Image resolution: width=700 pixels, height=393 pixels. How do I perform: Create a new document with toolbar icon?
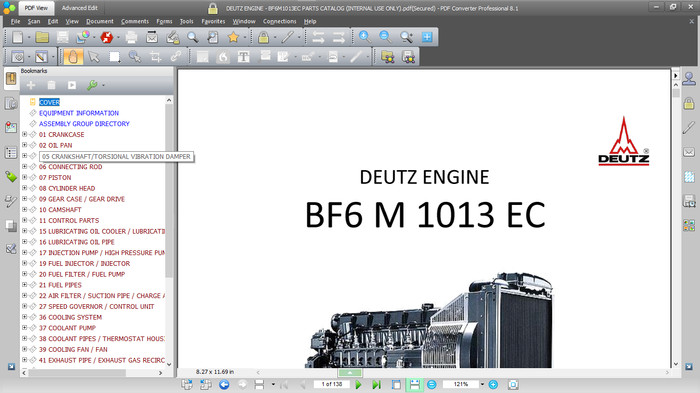[17, 37]
